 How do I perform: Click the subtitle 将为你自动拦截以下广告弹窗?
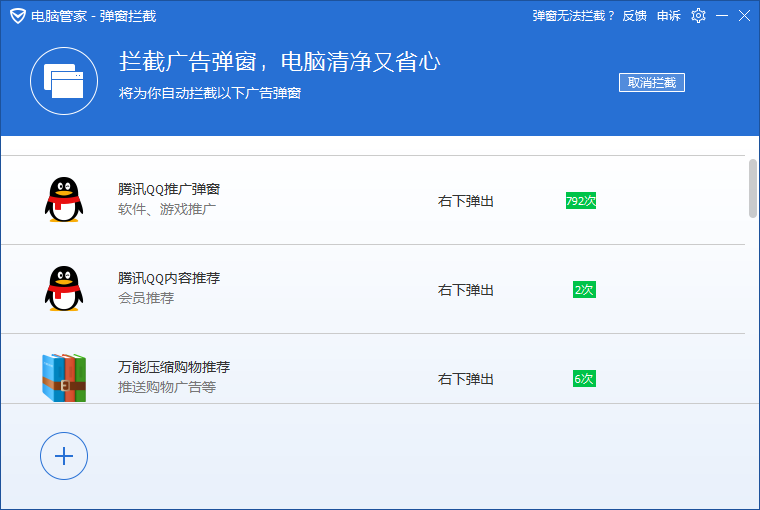[210, 93]
